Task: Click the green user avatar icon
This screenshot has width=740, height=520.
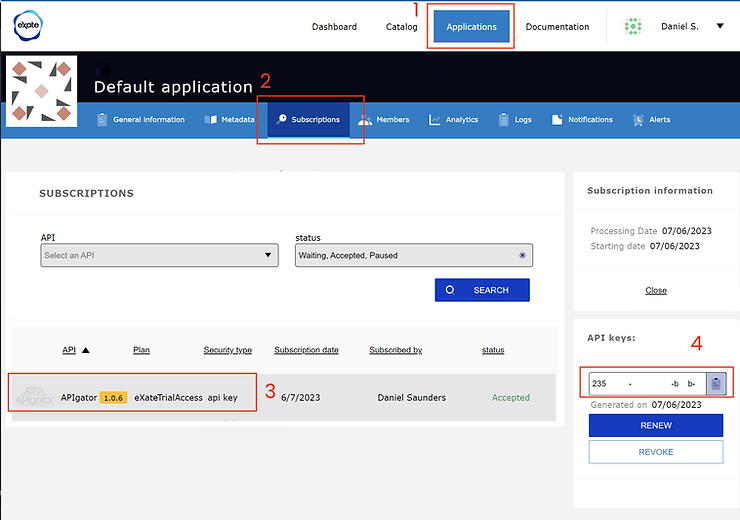Action: coord(633,27)
